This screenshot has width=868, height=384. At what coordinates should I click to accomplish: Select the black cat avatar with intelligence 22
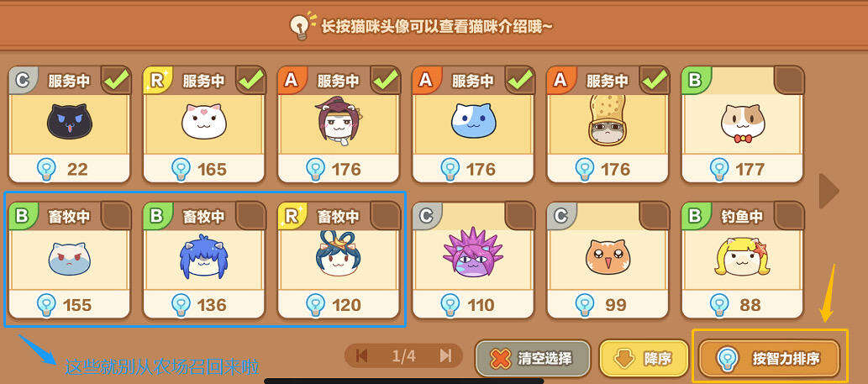pos(69,122)
